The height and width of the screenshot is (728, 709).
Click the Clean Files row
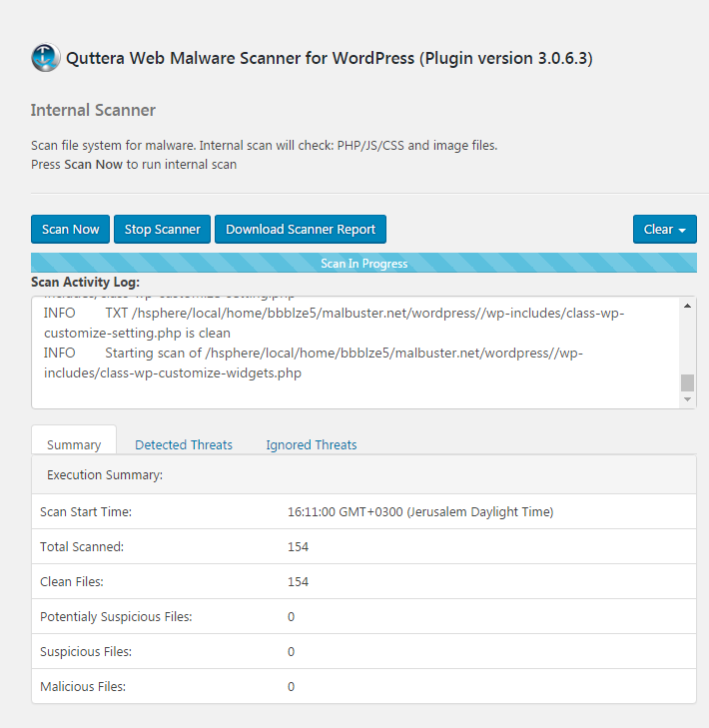(363, 582)
